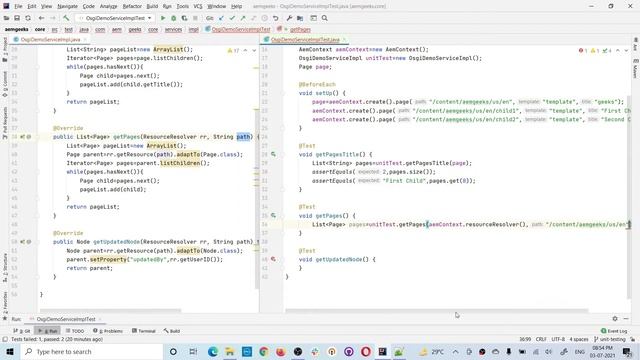Viewport: 640px width, 360px height.
Task: Click override gutter icon beside getUpdatedNode method
Action: (22, 242)
